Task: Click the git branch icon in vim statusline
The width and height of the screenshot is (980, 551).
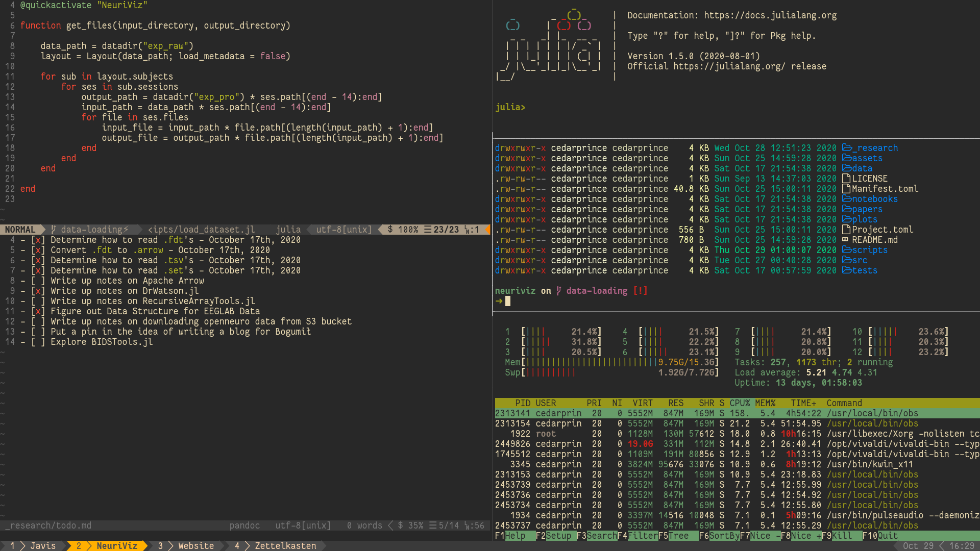Action: pos(53,230)
